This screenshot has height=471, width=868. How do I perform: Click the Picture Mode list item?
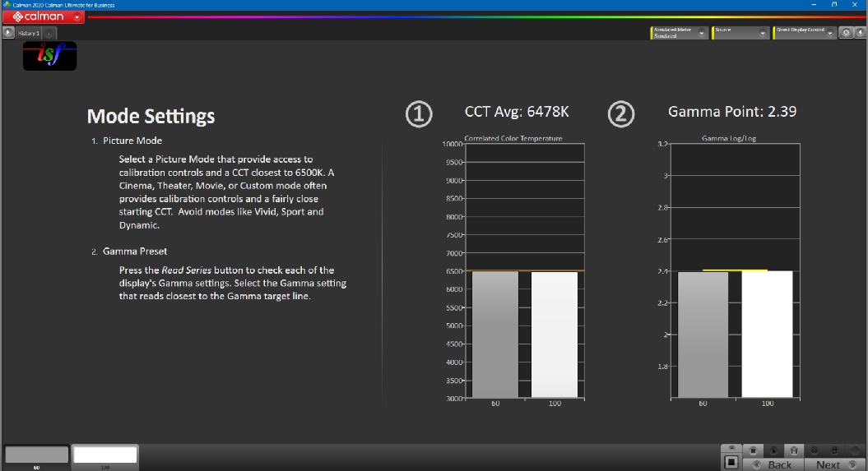(x=132, y=141)
